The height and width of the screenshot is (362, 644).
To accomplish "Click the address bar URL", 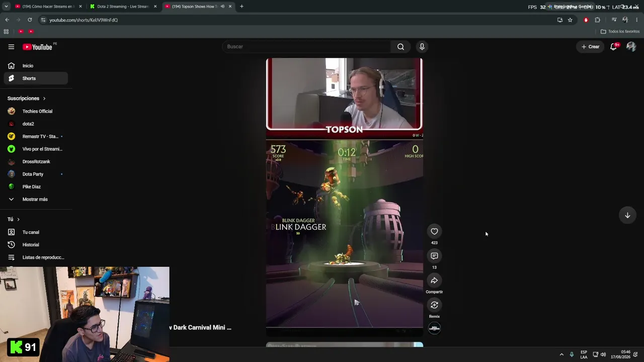I will coord(84,20).
